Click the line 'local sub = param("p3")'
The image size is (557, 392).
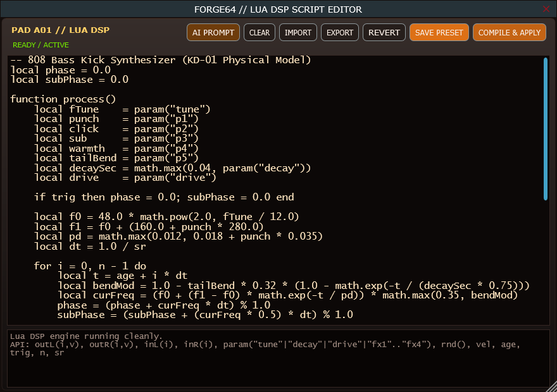click(x=116, y=138)
